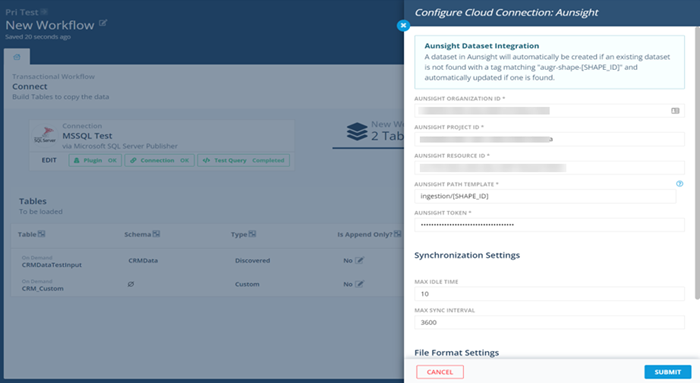This screenshot has width=700, height=383.
Task: Close the Configure Cloud Connection panel
Action: (403, 25)
